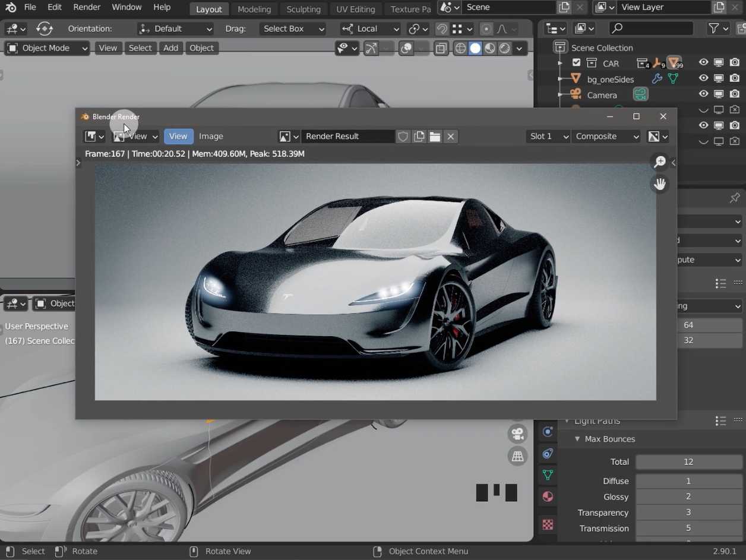This screenshot has width=746, height=560.
Task: Open the outliner filter funnel icon
Action: click(714, 29)
